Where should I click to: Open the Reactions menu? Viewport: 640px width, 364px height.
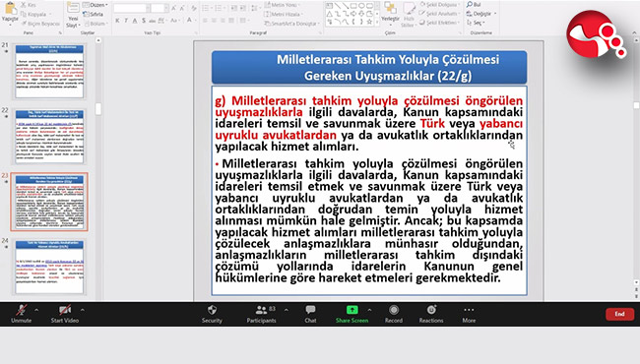pos(431,314)
